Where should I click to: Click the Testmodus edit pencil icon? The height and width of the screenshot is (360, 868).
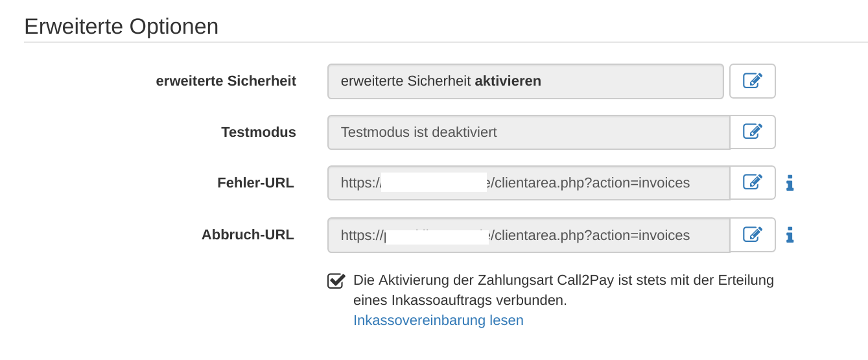752,132
